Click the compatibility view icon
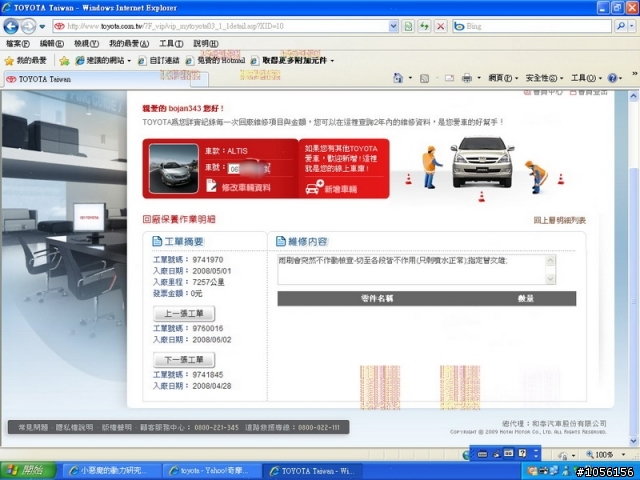This screenshot has height=480, width=640. click(408, 26)
